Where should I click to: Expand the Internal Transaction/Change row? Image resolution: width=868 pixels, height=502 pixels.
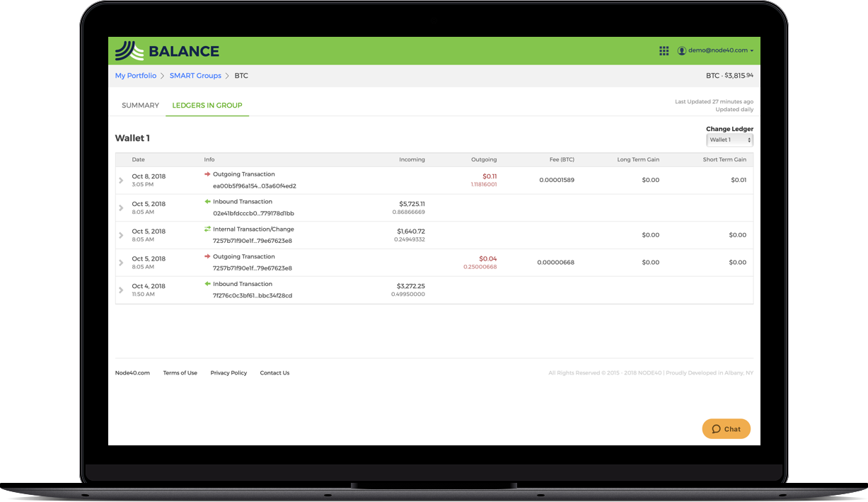click(x=122, y=235)
